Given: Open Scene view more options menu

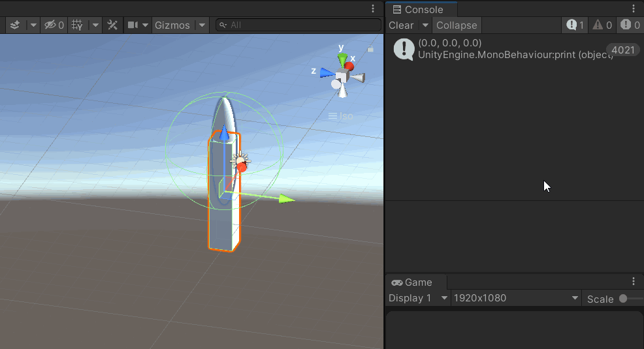Looking at the screenshot, I should (373, 8).
